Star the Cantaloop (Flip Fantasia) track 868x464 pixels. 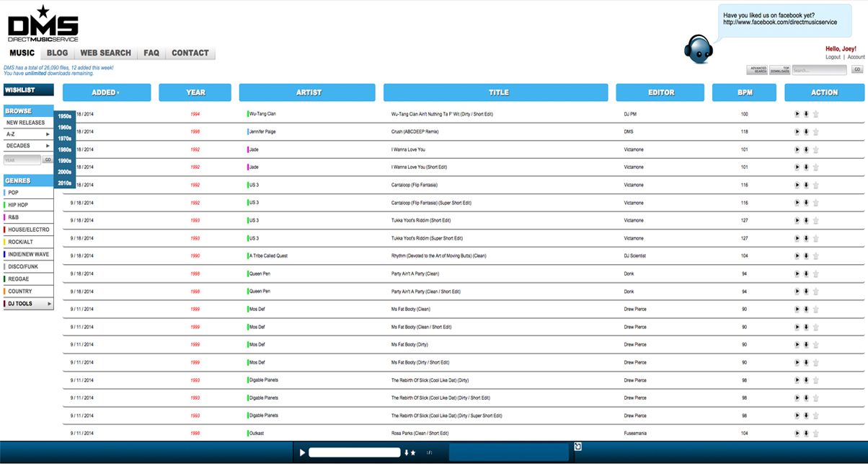tap(815, 185)
